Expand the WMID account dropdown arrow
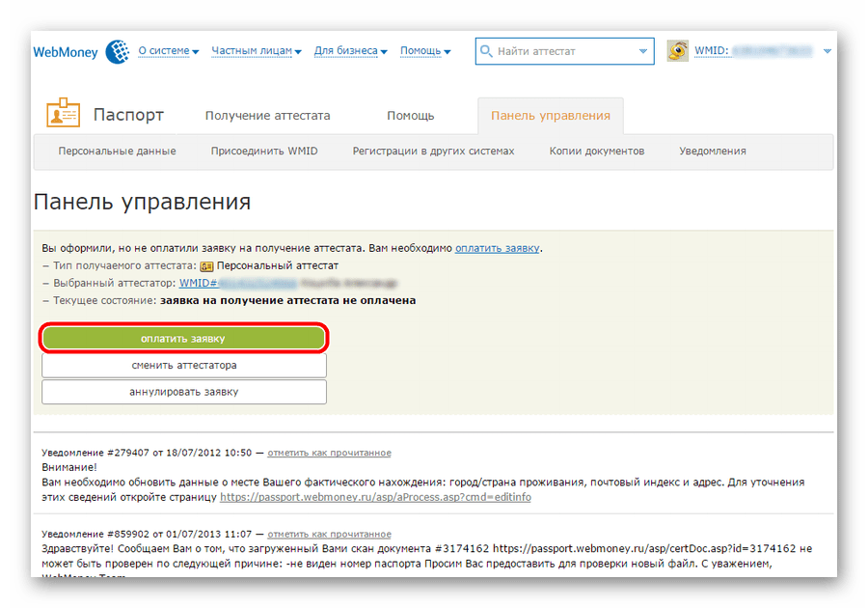868x608 pixels. pyautogui.click(x=827, y=51)
